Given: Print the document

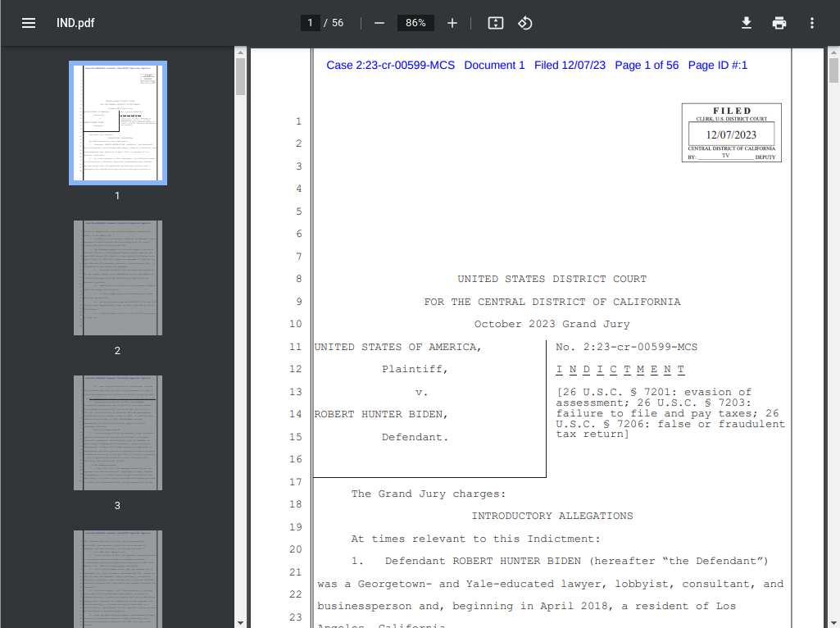Looking at the screenshot, I should (779, 23).
